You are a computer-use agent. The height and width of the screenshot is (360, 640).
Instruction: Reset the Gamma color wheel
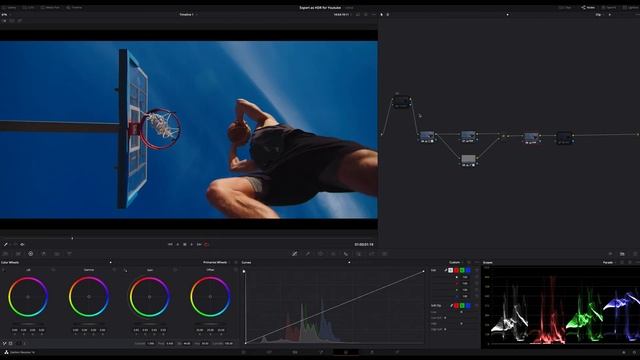click(114, 270)
